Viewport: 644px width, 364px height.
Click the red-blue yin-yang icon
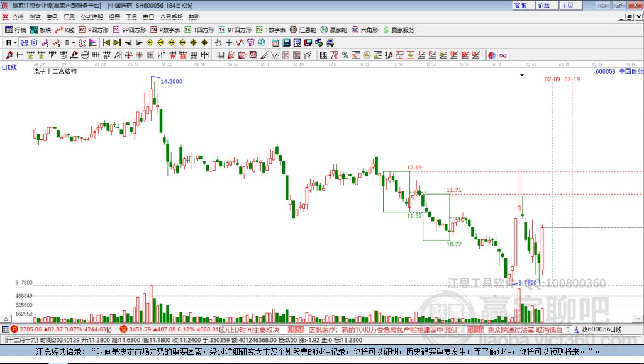(492, 55)
